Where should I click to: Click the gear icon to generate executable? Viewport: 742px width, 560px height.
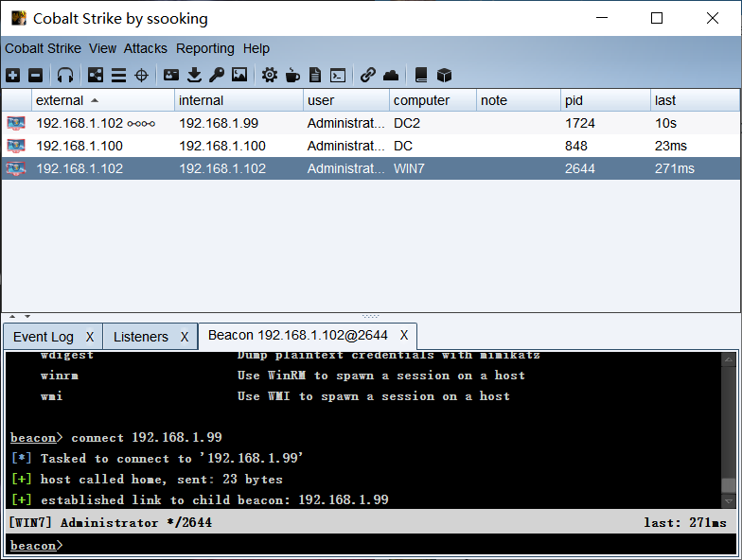coord(270,75)
